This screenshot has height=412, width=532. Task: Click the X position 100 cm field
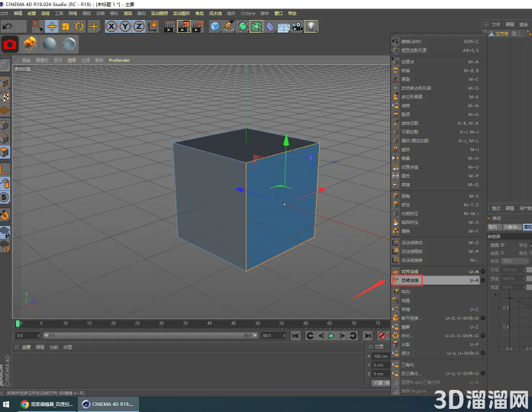click(381, 356)
